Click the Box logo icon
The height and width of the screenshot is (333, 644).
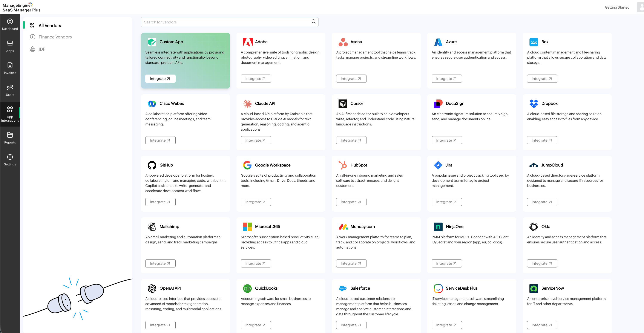(534, 42)
